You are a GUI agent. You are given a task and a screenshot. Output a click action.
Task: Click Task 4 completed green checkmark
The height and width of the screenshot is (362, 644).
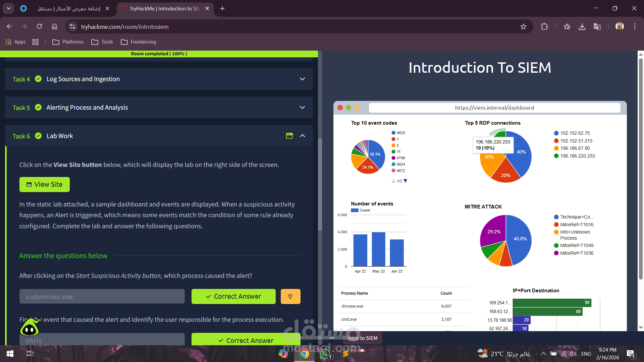tap(38, 79)
